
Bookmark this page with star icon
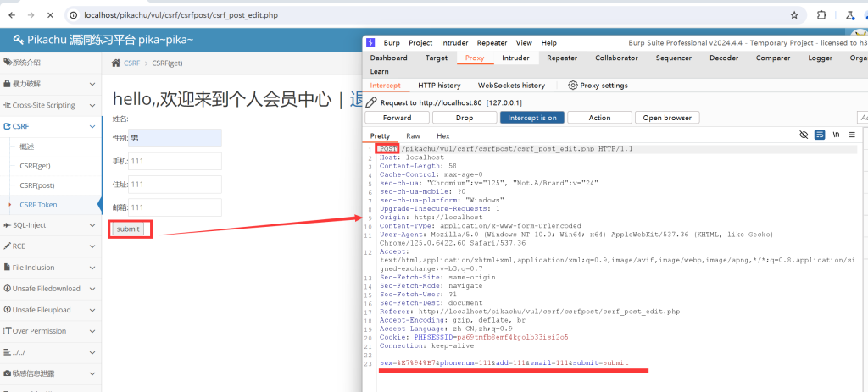click(794, 15)
